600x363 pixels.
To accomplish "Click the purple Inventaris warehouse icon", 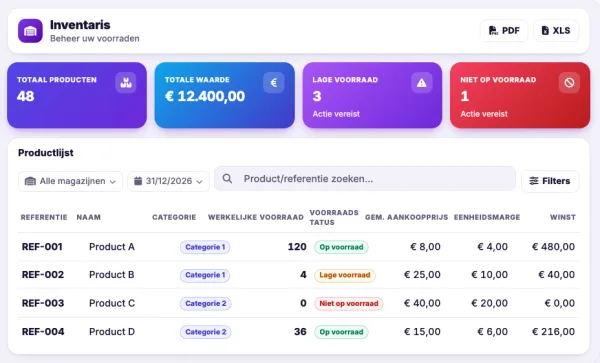I will (x=30, y=31).
